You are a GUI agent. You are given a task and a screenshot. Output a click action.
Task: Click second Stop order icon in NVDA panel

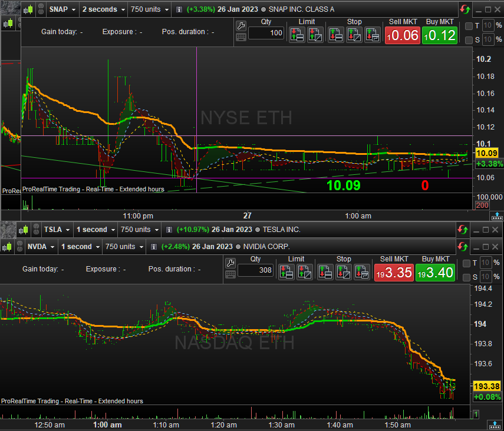[343, 272]
